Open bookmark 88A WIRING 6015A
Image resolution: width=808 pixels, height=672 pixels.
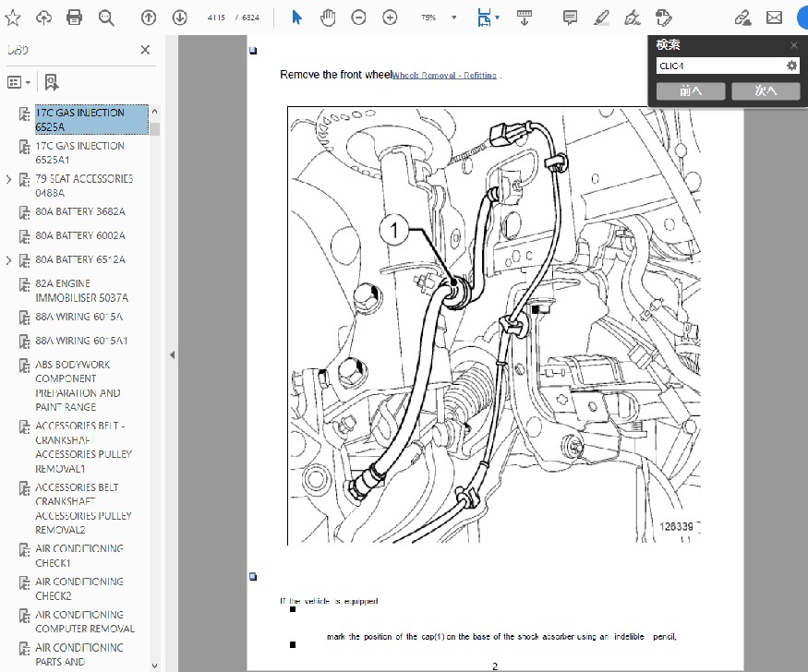(x=78, y=317)
